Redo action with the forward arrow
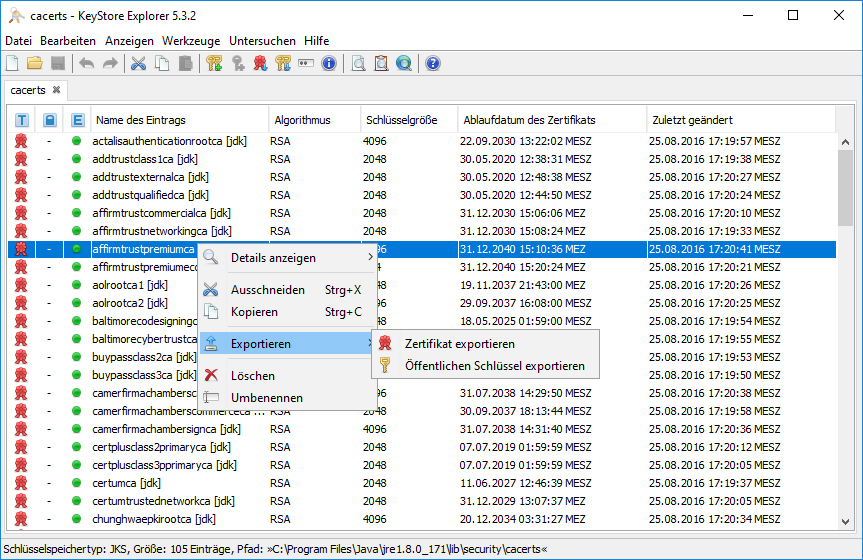Image resolution: width=863 pixels, height=560 pixels. pos(111,63)
